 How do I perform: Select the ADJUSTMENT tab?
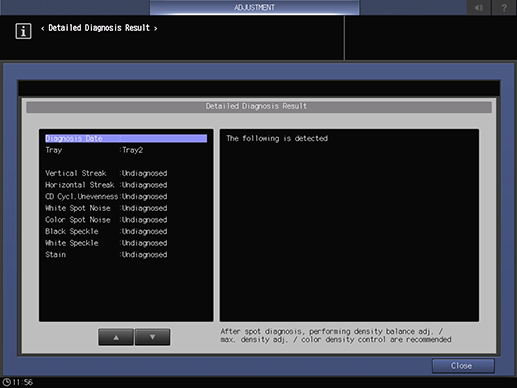pos(254,7)
